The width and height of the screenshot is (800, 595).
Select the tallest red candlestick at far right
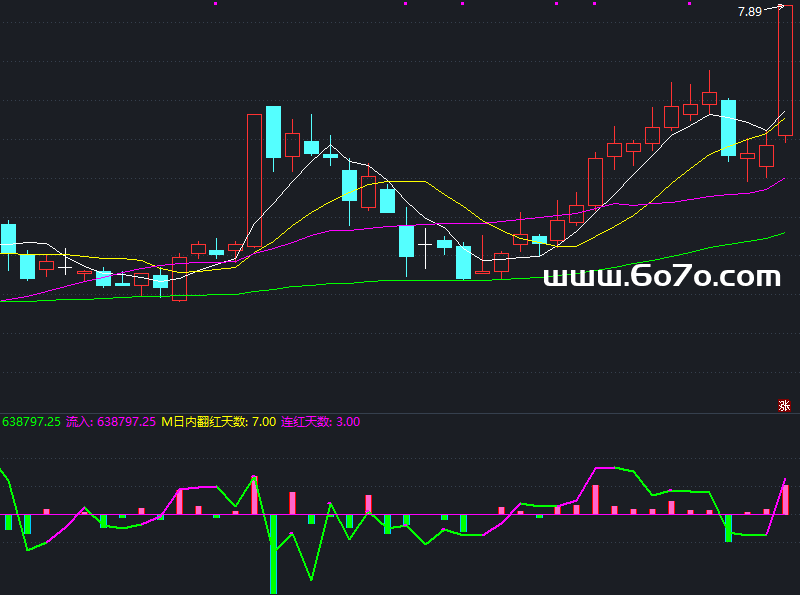785,70
